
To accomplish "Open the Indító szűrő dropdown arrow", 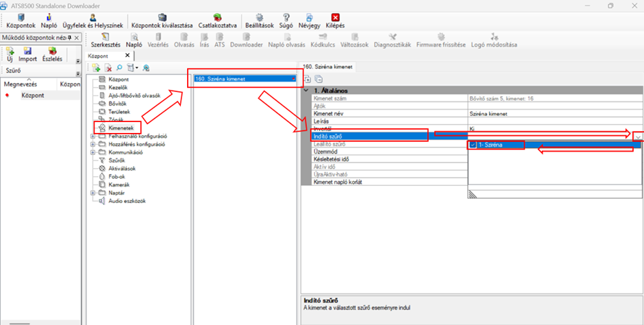I will coord(639,136).
